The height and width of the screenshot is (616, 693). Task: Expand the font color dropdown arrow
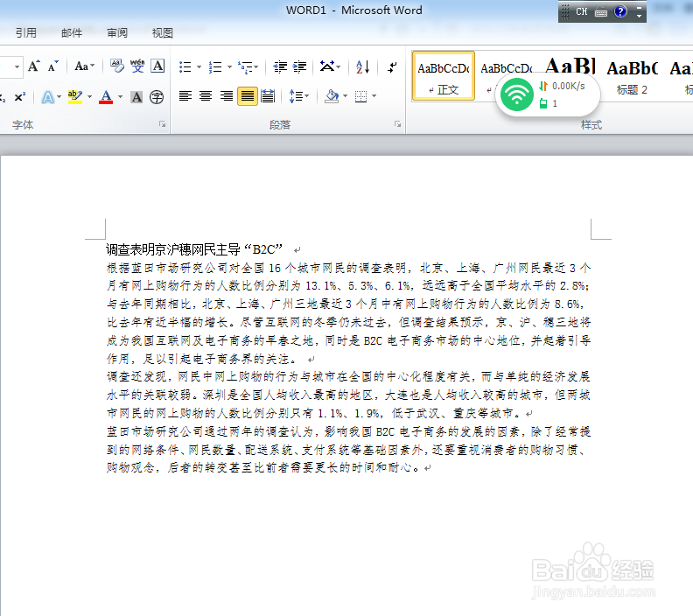tap(120, 97)
